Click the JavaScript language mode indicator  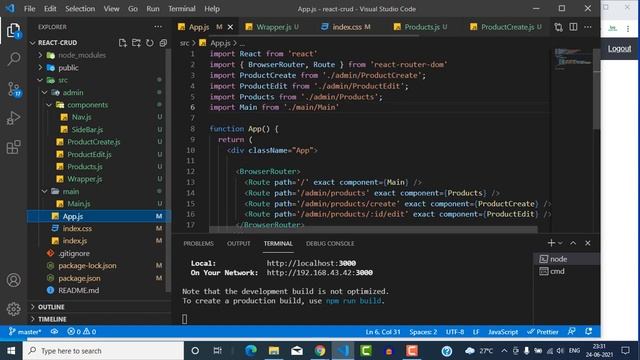click(x=503, y=332)
